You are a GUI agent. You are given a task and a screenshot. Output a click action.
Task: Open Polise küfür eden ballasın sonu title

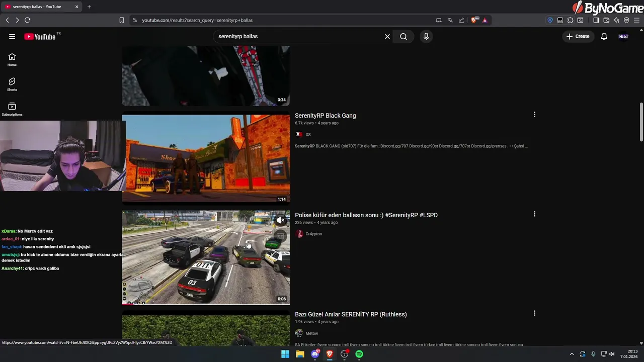[x=366, y=215]
